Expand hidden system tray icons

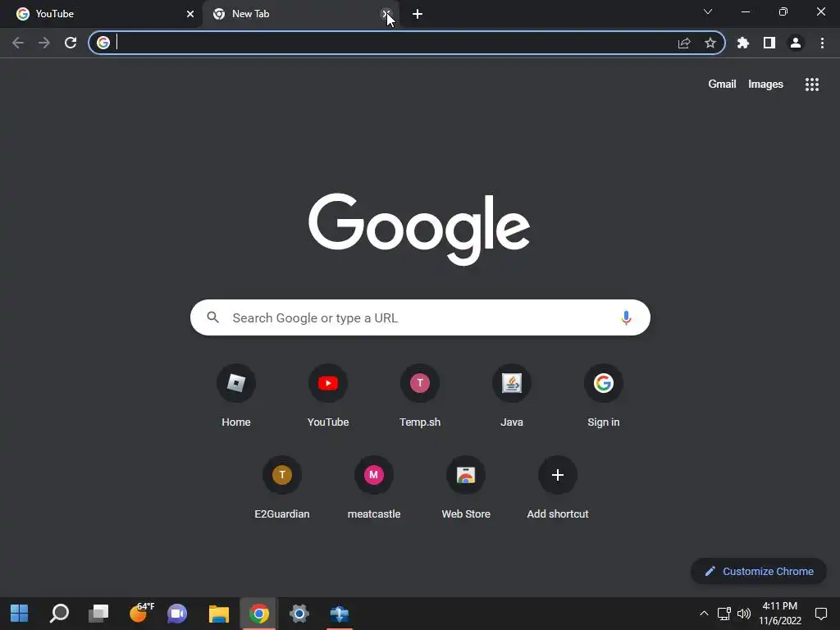[x=704, y=614]
